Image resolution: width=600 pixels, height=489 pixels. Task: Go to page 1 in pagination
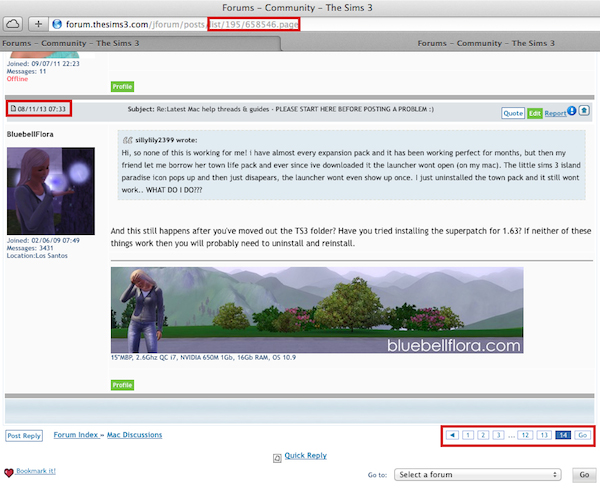point(468,435)
